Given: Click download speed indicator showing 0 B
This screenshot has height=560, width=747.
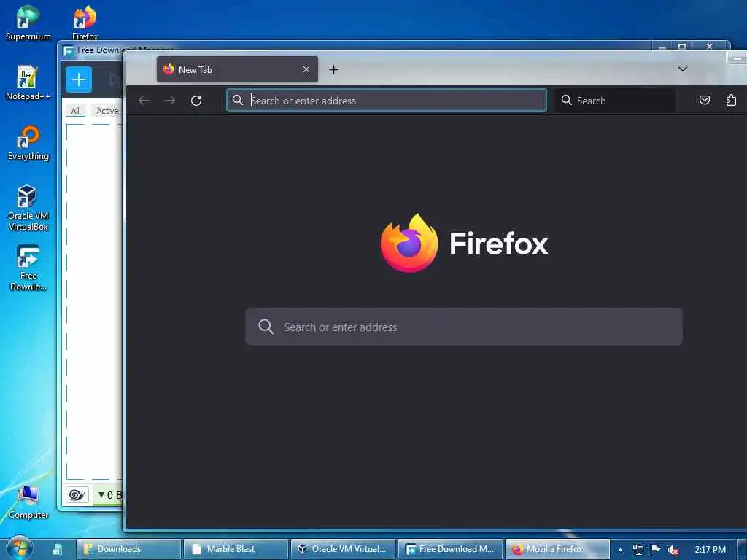Looking at the screenshot, I should pos(109,495).
